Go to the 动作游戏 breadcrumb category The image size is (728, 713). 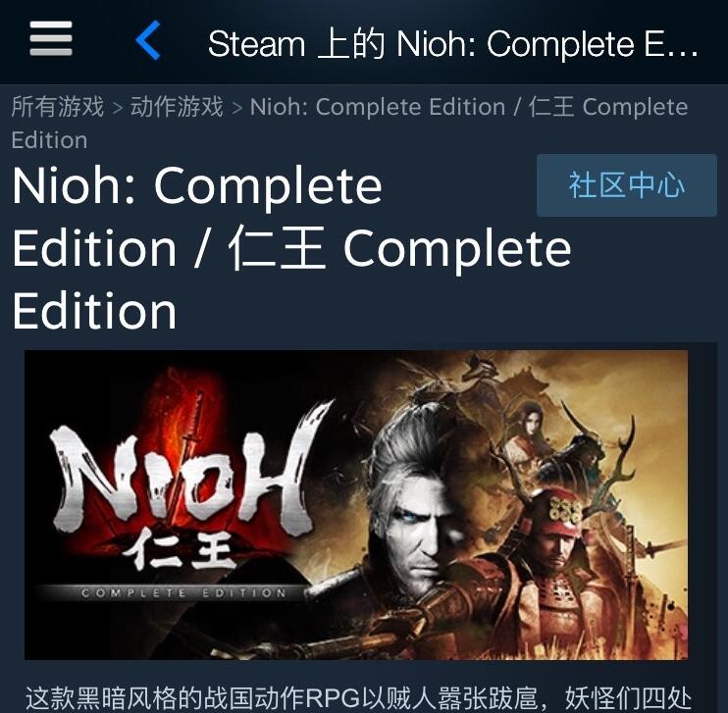click(x=177, y=106)
